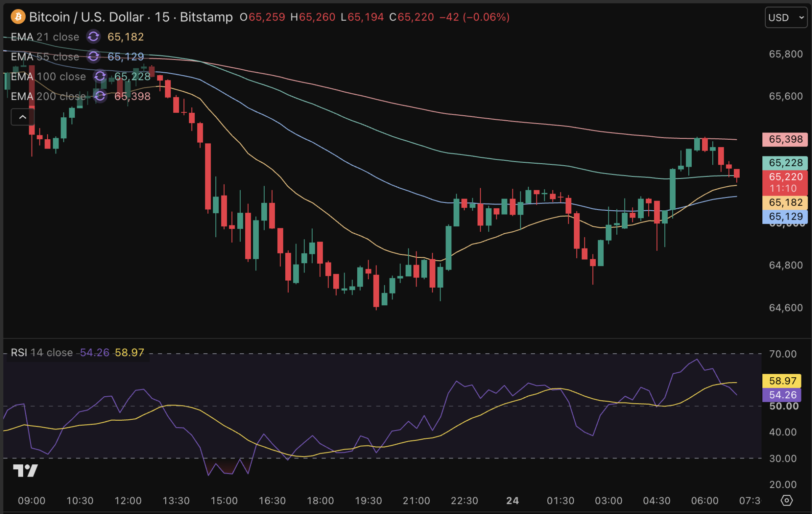Click the 09:00 time axis label
The height and width of the screenshot is (514, 812).
point(32,501)
